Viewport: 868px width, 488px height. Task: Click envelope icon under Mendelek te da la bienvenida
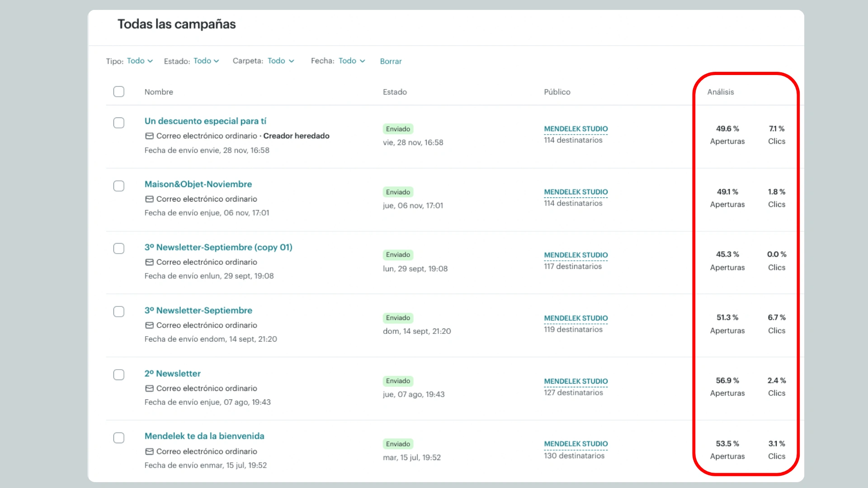pos(149,451)
